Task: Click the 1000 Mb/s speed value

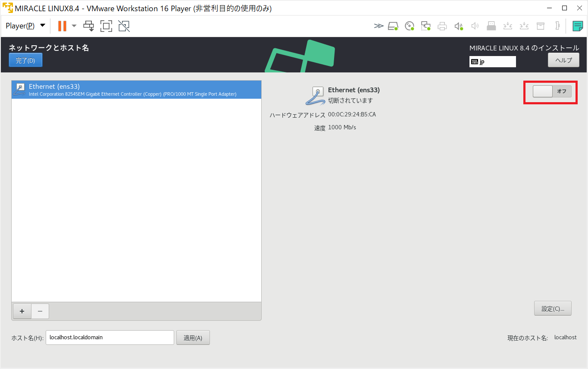Action: (x=342, y=128)
